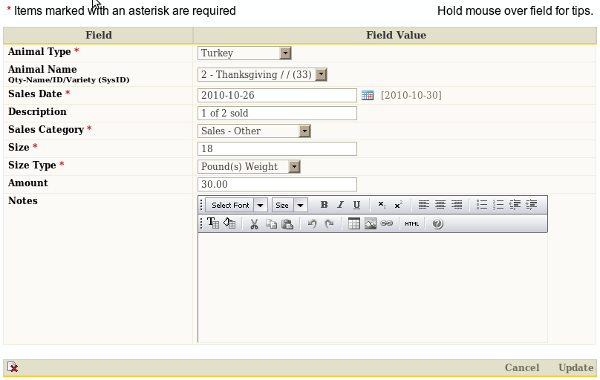Insert a hyperlink with the chain icon
The width and height of the screenshot is (600, 380).
point(387,223)
